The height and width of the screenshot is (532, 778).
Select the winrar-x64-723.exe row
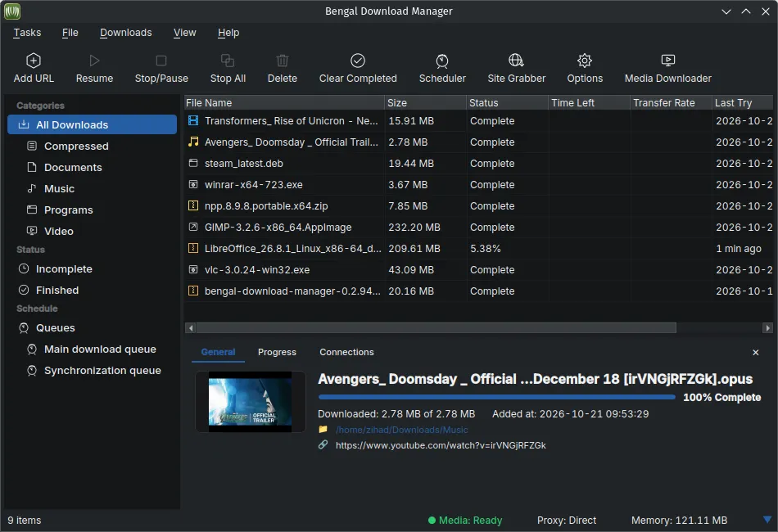[x=478, y=184]
